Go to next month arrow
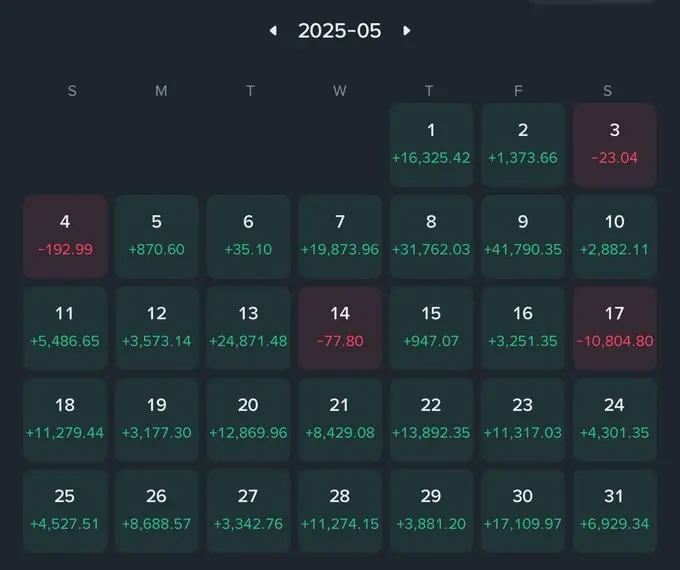Screen dimensions: 680x570 (x=406, y=31)
